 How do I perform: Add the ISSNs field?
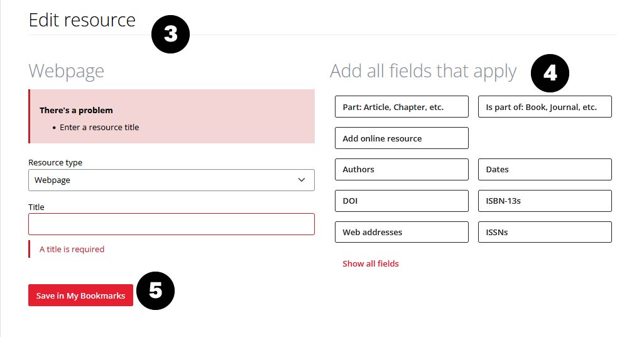tap(545, 232)
